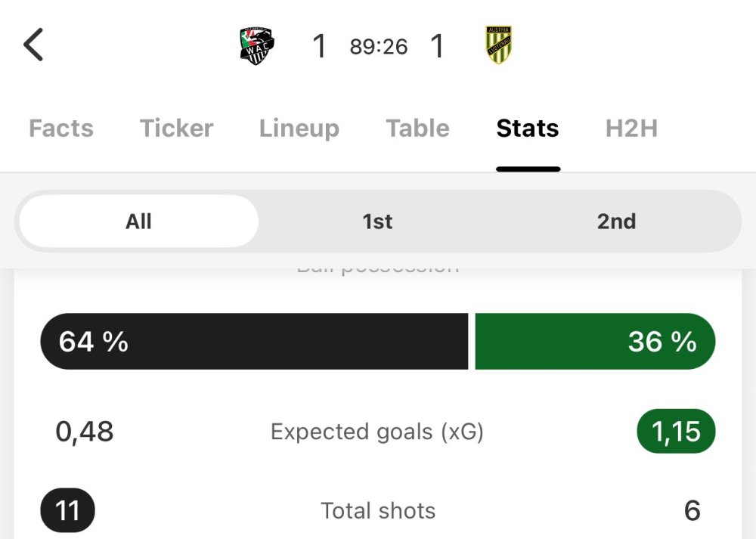Open the Austria Lustenau away team crest
The height and width of the screenshot is (539, 756).
[499, 45]
